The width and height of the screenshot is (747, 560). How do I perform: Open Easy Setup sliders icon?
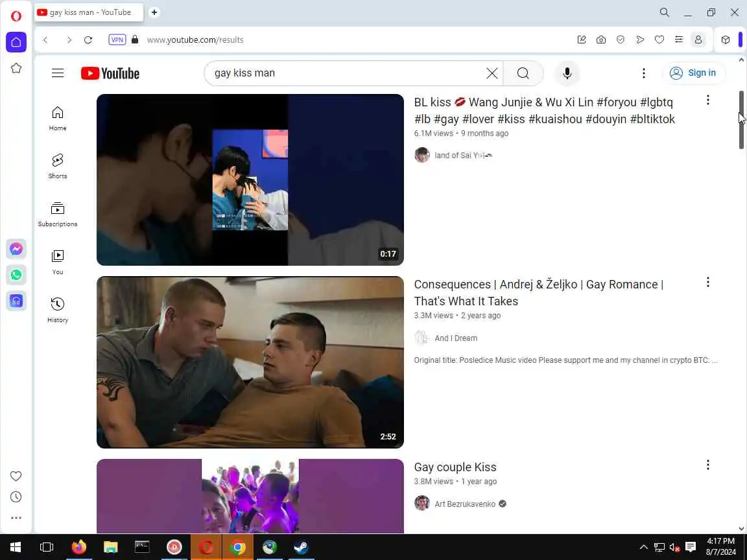[x=679, y=40]
